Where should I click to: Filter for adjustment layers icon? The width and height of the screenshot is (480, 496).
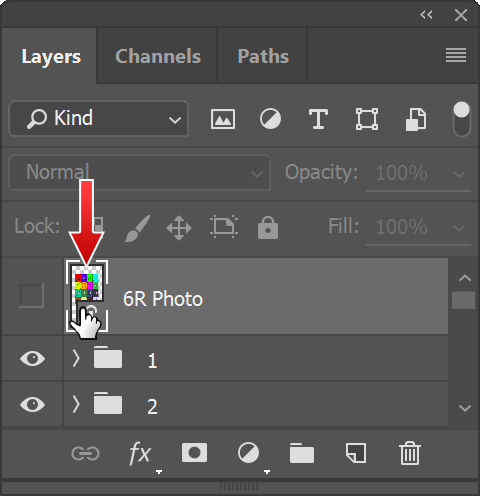coord(270,119)
